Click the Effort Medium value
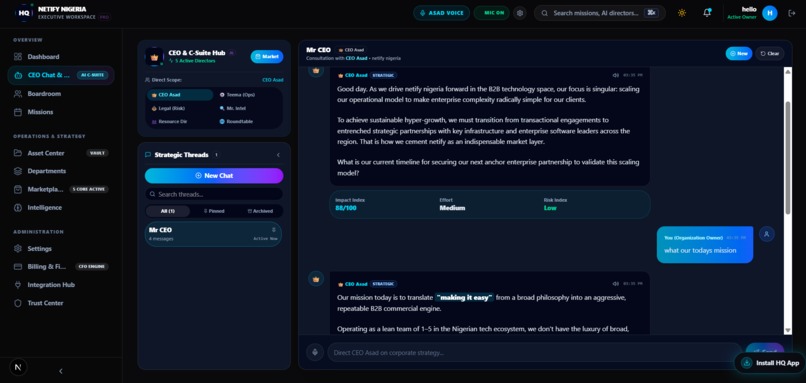 pyautogui.click(x=452, y=208)
